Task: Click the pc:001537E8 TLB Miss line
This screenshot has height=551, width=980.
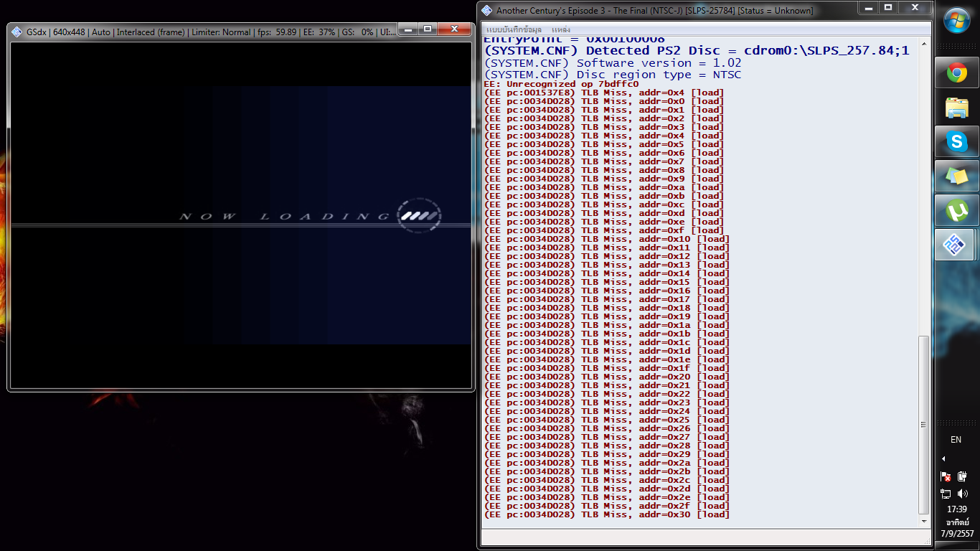Action: [604, 93]
